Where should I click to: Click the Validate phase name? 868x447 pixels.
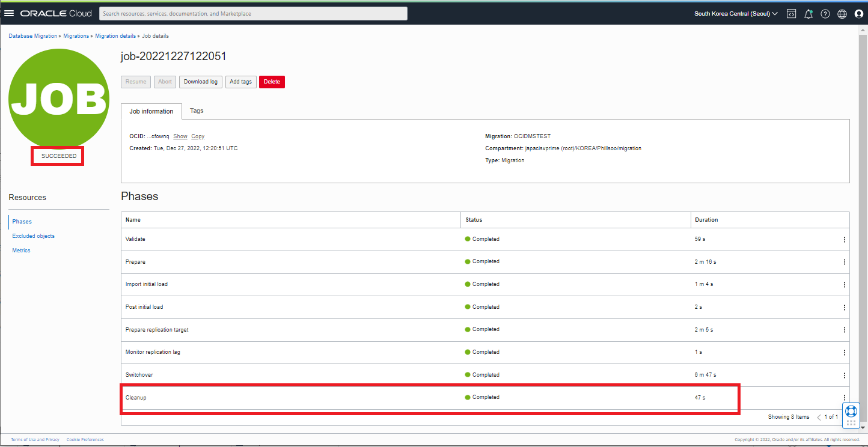pyautogui.click(x=135, y=239)
